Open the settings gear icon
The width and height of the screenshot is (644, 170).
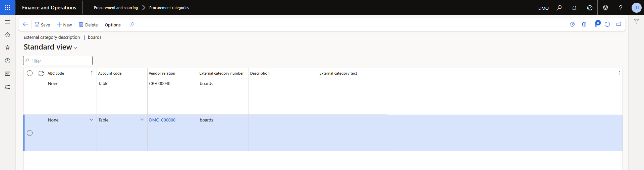pyautogui.click(x=605, y=8)
